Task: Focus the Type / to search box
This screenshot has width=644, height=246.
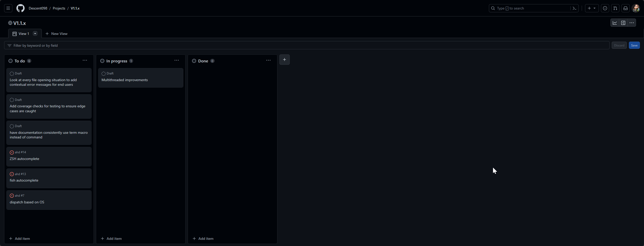Action: (x=534, y=8)
